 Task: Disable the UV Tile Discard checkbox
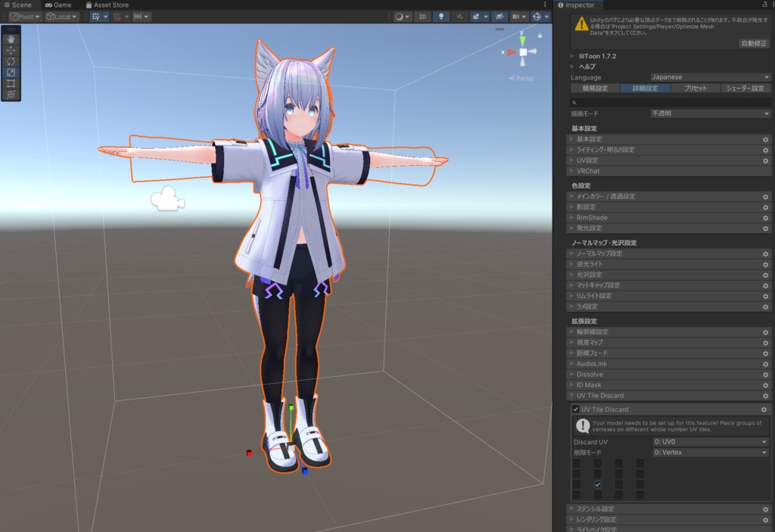click(576, 409)
